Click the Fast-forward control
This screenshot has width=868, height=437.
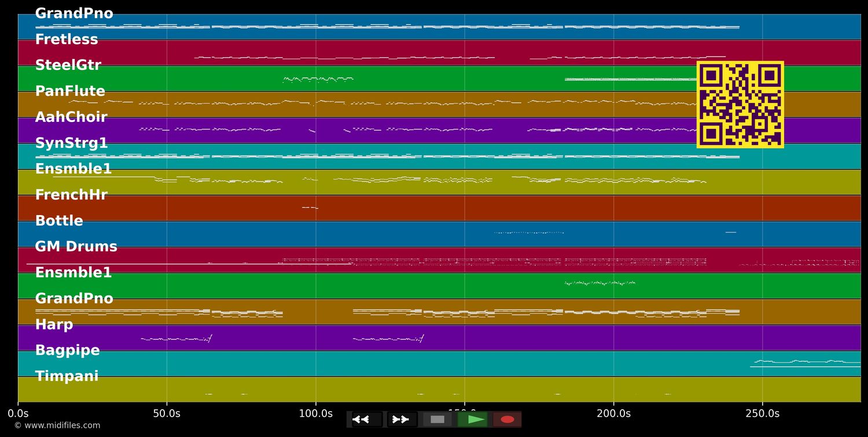[x=401, y=419]
